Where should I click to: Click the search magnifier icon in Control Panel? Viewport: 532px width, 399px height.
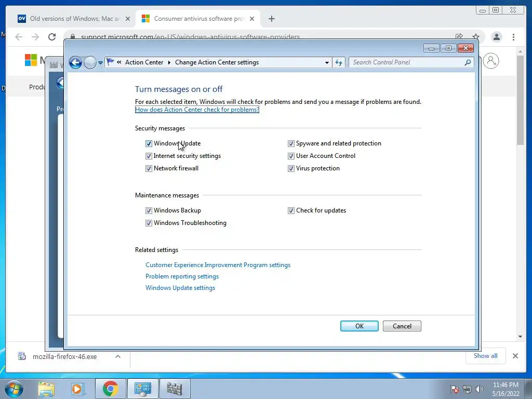pyautogui.click(x=468, y=62)
